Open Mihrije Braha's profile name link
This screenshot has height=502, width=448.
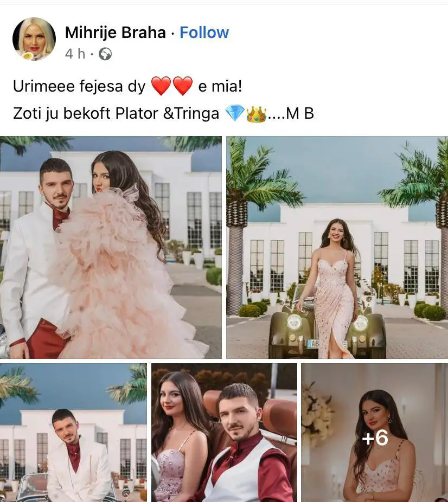pos(116,33)
